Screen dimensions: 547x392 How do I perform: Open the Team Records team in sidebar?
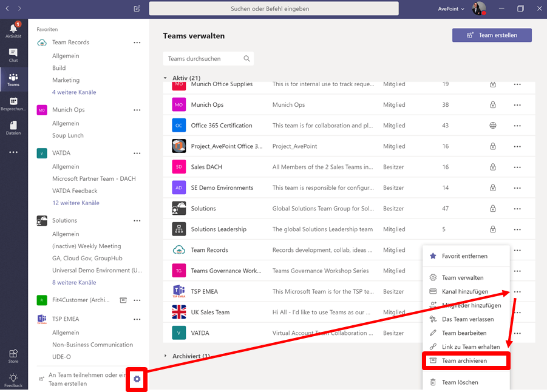[70, 42]
